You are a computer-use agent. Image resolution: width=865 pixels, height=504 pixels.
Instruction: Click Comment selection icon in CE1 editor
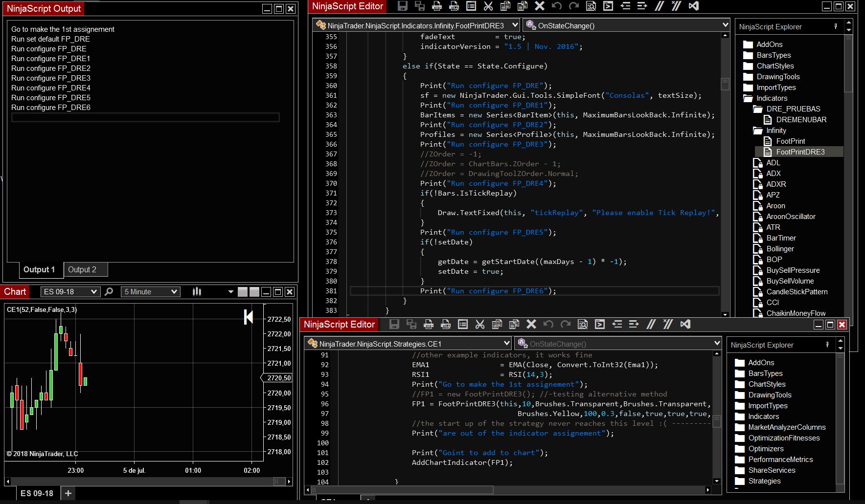point(651,324)
